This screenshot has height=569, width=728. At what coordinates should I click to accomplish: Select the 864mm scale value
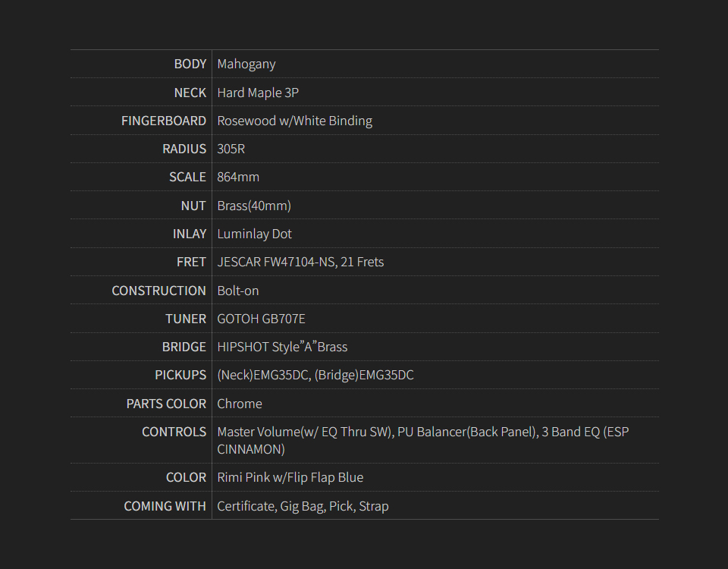pos(238,177)
